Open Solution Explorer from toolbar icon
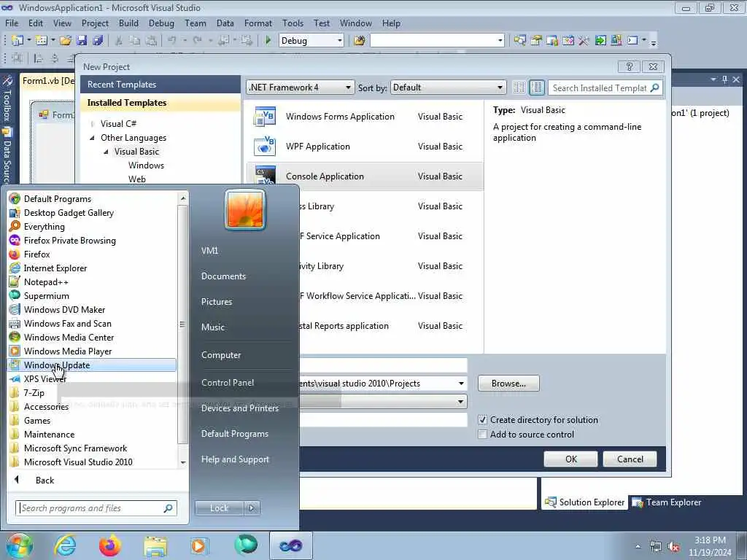This screenshot has width=747, height=560. [x=519, y=41]
